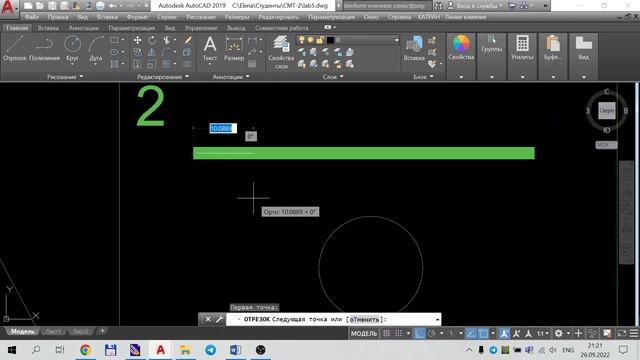Screen dimensions: 640x360
Task: Click the Table icon in Аннотации panel
Action: 252,64
